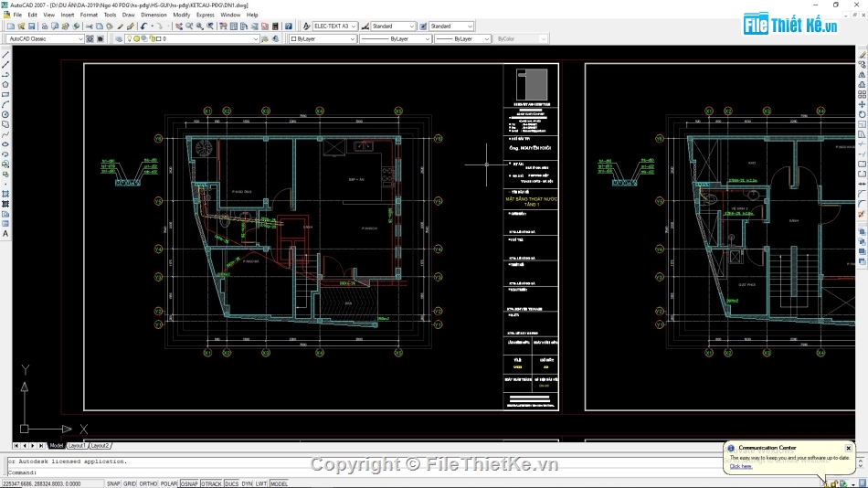Screen dimensions: 868x488
Task: Toggle ORTHO mode in status bar
Action: click(148, 483)
